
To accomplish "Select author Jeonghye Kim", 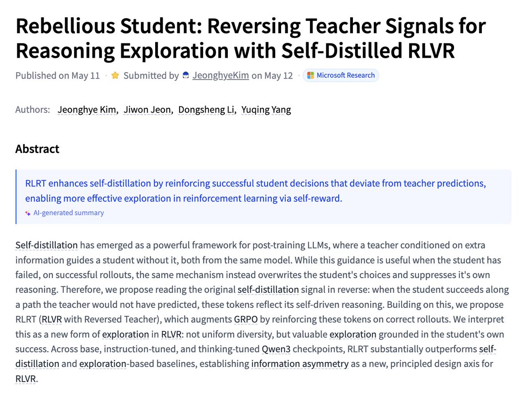I will [x=87, y=110].
